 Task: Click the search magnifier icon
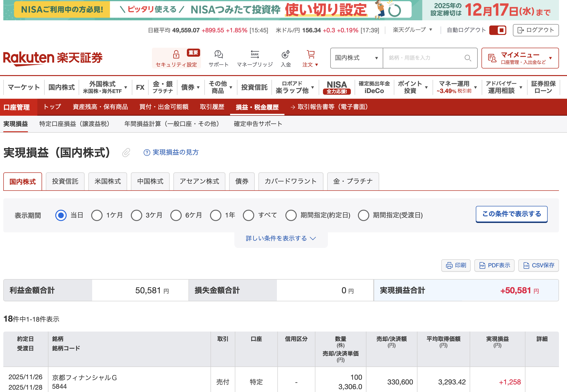[x=468, y=58]
